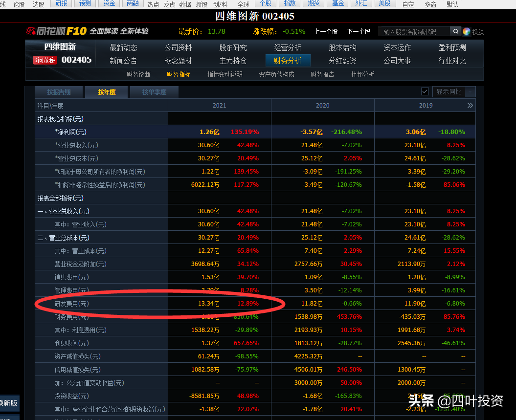Viewport: 516px width, 420px height.
Task: Open 杜邦分析 sub-tab
Action: (362, 74)
